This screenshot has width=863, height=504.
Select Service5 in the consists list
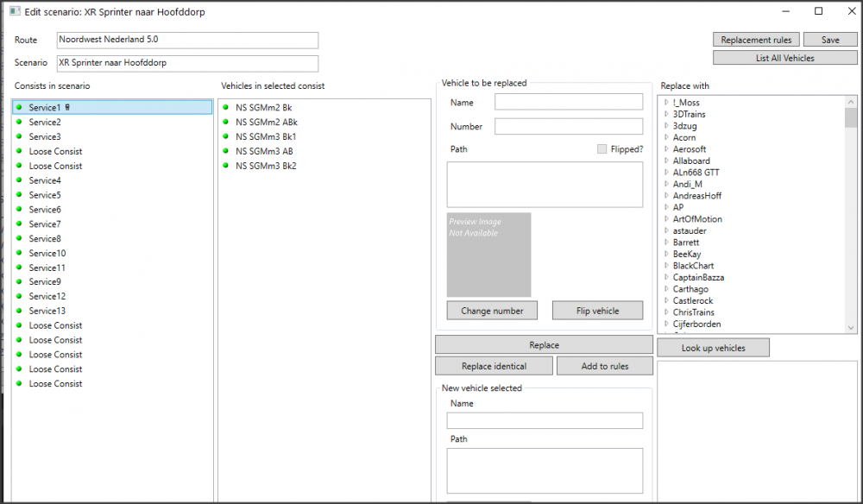[x=45, y=195]
